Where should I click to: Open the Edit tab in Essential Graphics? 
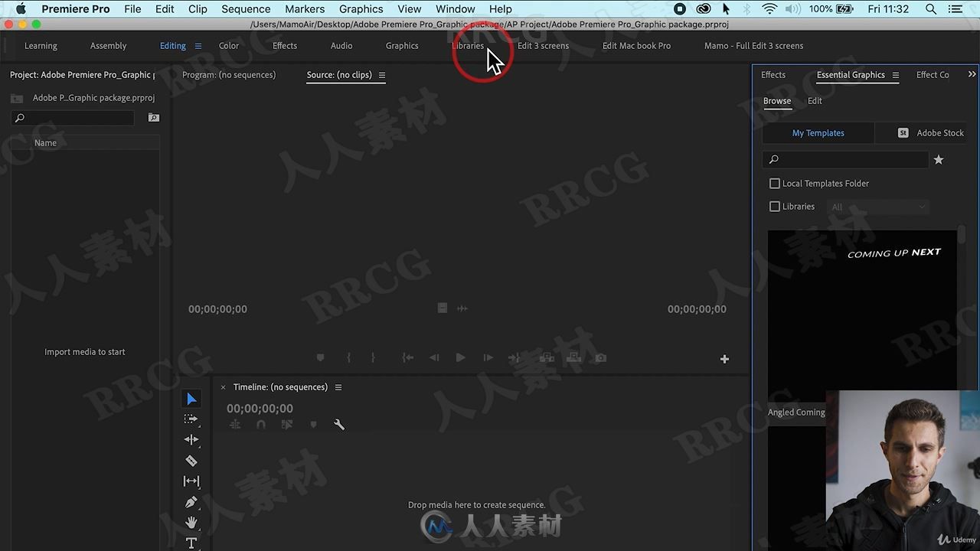815,101
